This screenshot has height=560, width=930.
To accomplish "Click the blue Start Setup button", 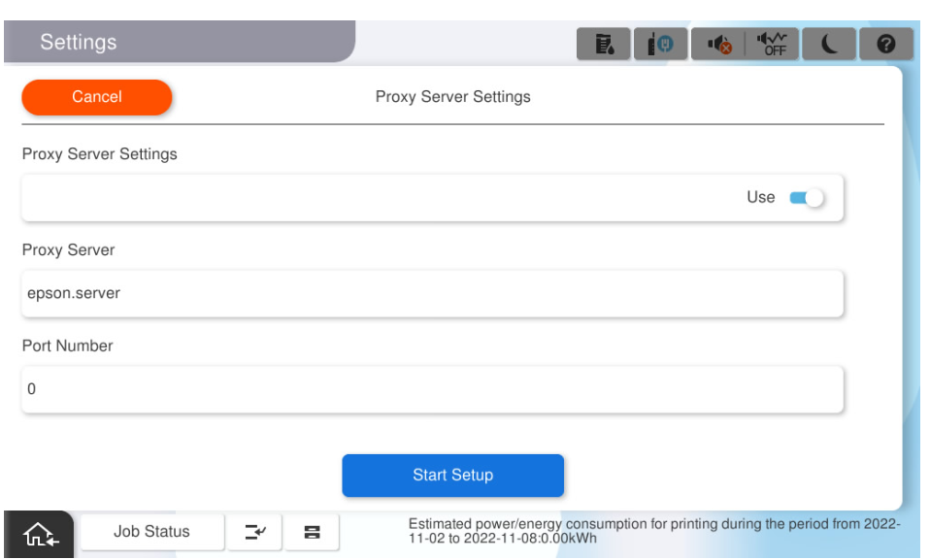I will pos(452,476).
